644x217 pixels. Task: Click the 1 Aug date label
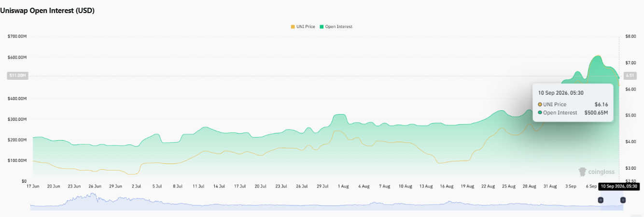point(344,186)
